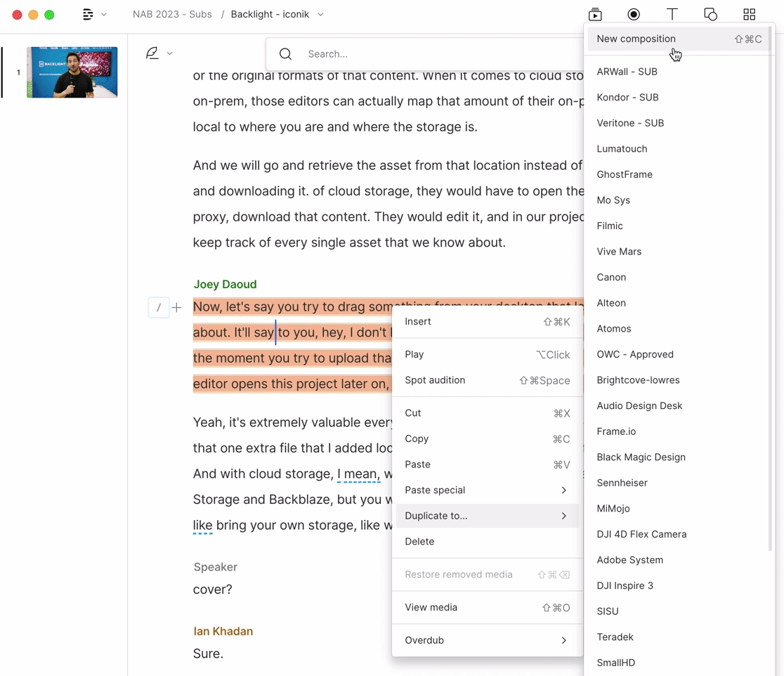The height and width of the screenshot is (676, 784).
Task: Open the media library icon in toolbar
Action: click(x=595, y=15)
